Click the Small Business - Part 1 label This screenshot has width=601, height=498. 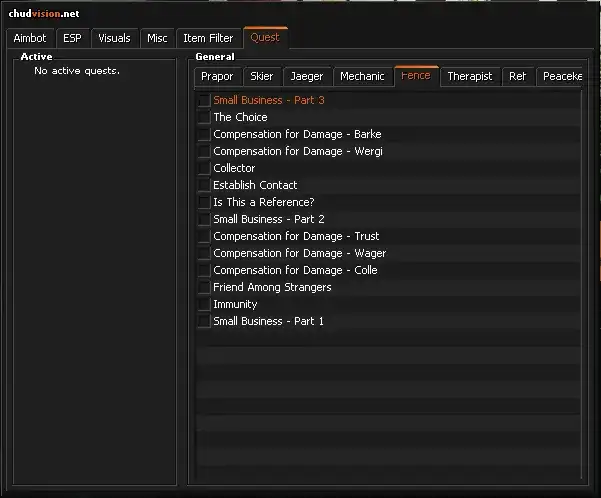(x=268, y=321)
